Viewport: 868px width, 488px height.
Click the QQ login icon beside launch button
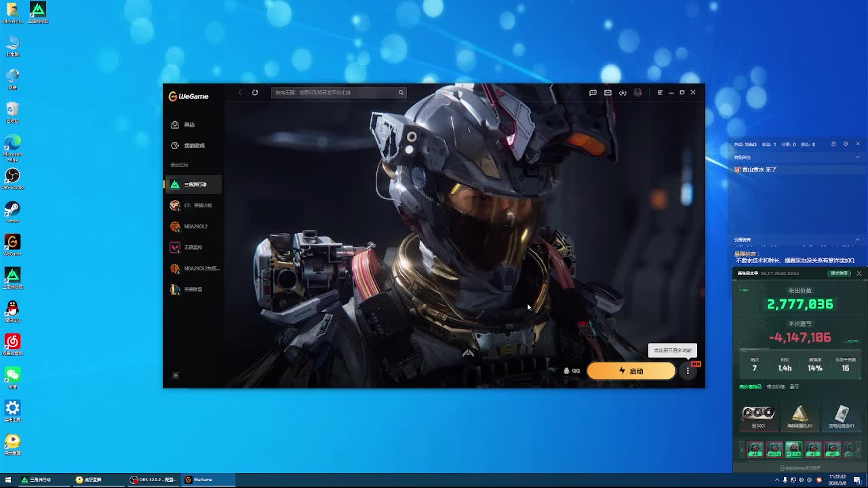572,371
